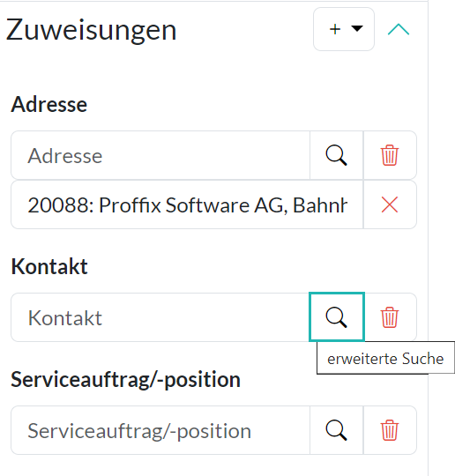Viewport: 455px width, 476px height.
Task: Click the Serviceauftrag/-position input field
Action: pyautogui.click(x=160, y=430)
